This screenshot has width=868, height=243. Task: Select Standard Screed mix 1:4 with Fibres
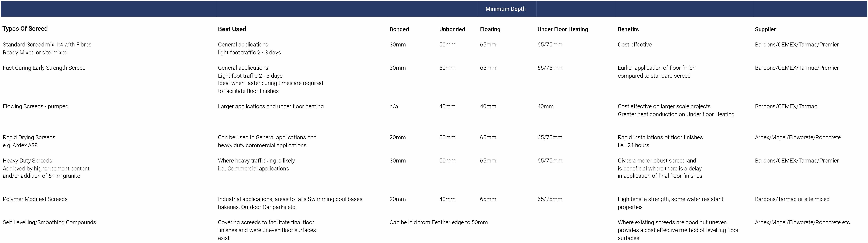47,44
